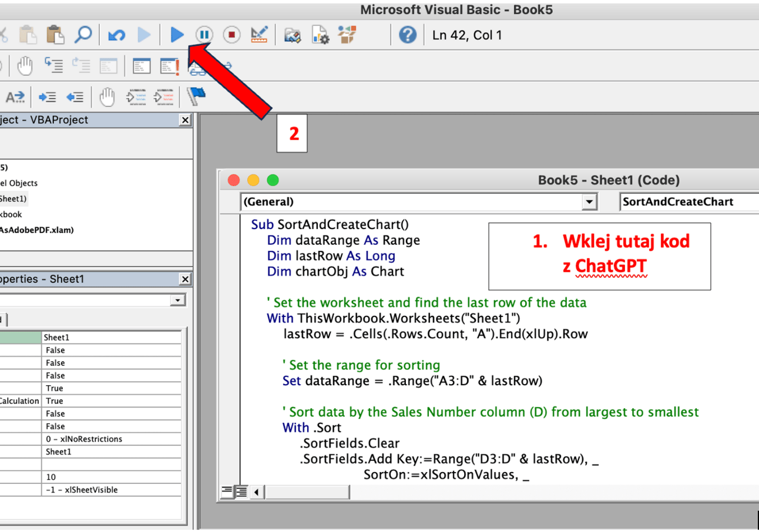The height and width of the screenshot is (532, 759).
Task: Outdent code with the Outdent icon
Action: pyautogui.click(x=75, y=97)
